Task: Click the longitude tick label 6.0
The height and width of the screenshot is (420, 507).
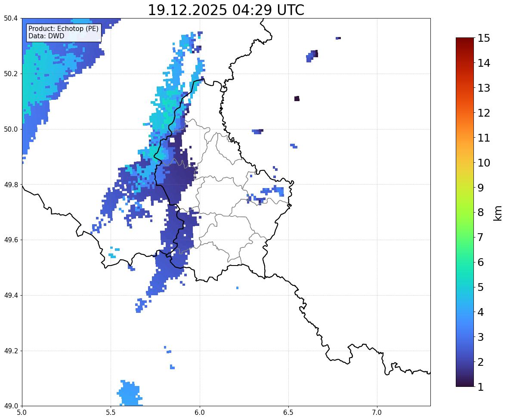Action: (200, 413)
